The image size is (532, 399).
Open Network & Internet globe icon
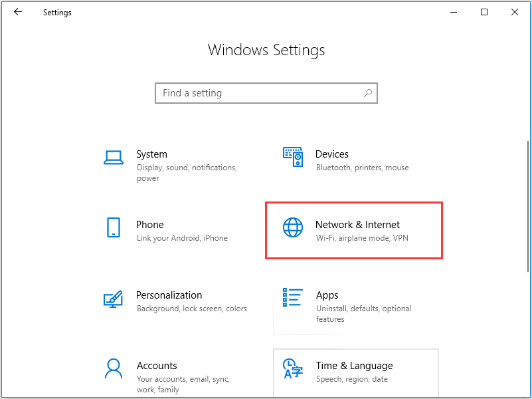tap(293, 227)
